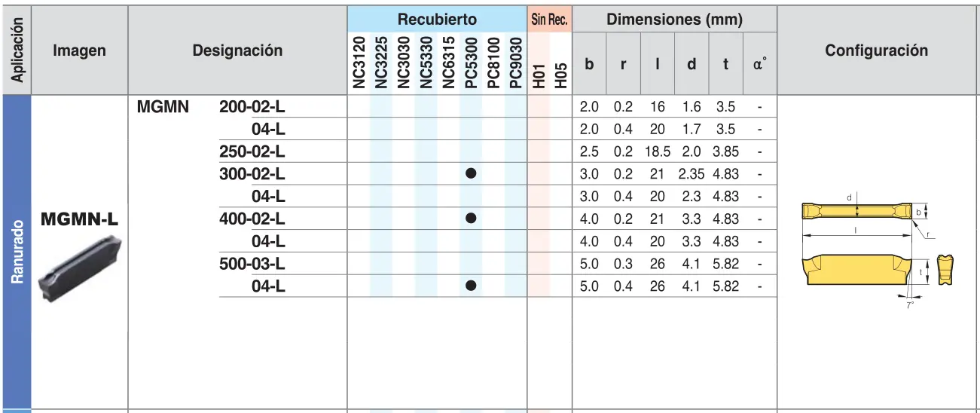The height and width of the screenshot is (413, 980).
Task: Click the availability dot in the last row
Action: (471, 286)
